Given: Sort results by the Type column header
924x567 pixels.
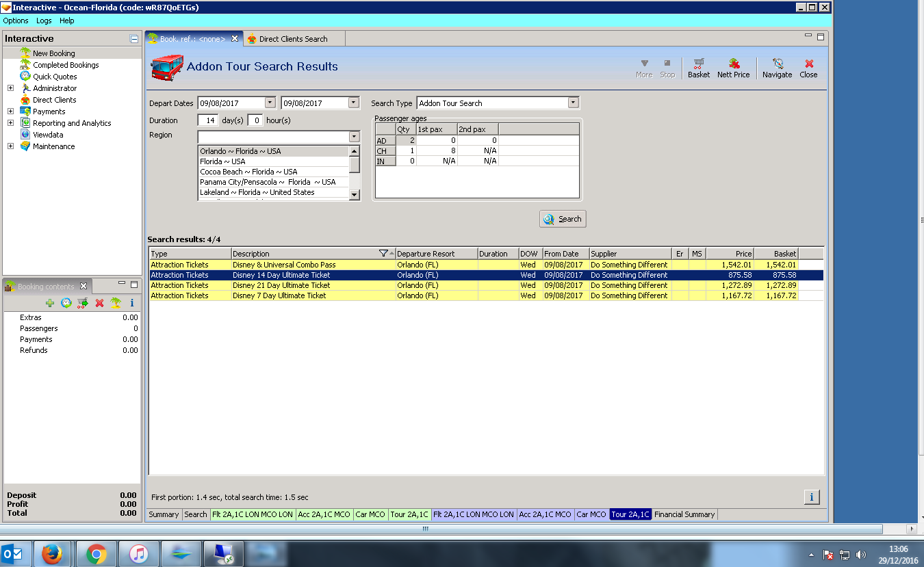Looking at the screenshot, I should coord(190,254).
